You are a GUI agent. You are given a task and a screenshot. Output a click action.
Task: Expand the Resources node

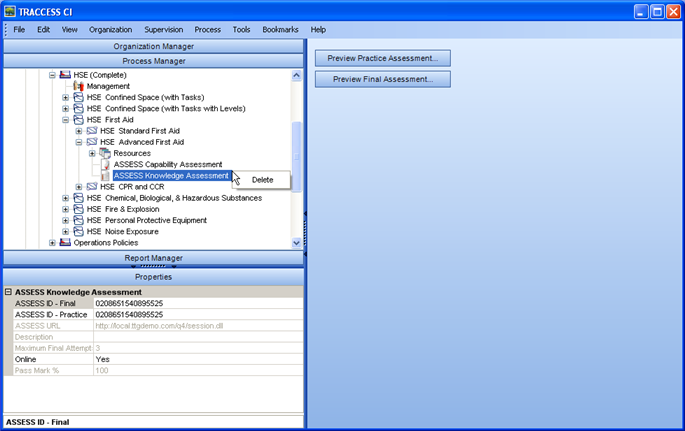92,153
